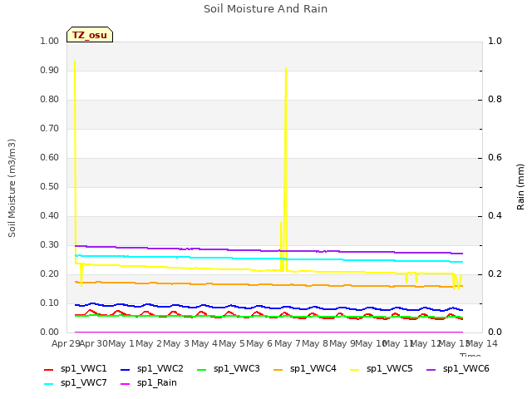Click the yellow sp1_VWC5 legend swatch
This screenshot has height=399, width=532.
tap(355, 369)
